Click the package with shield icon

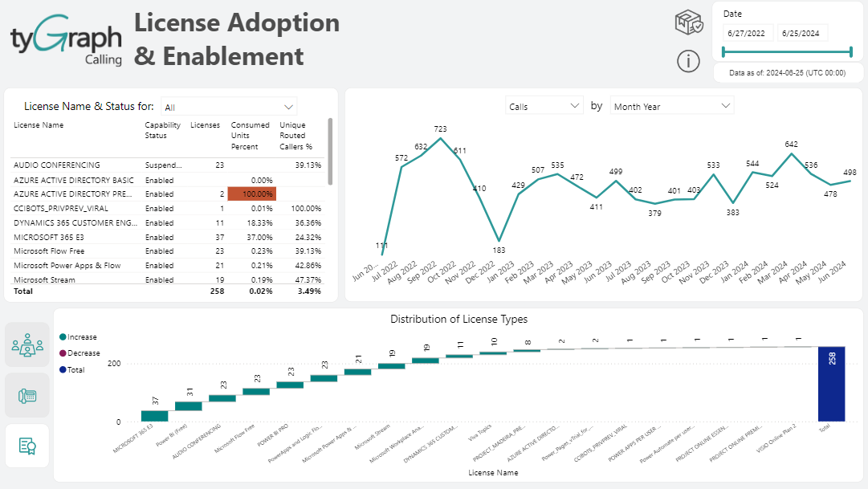pos(688,23)
